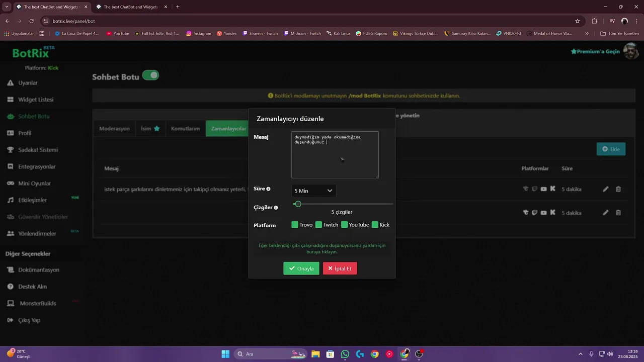
Task: Click Süre info icon in dialog
Action: (x=268, y=189)
